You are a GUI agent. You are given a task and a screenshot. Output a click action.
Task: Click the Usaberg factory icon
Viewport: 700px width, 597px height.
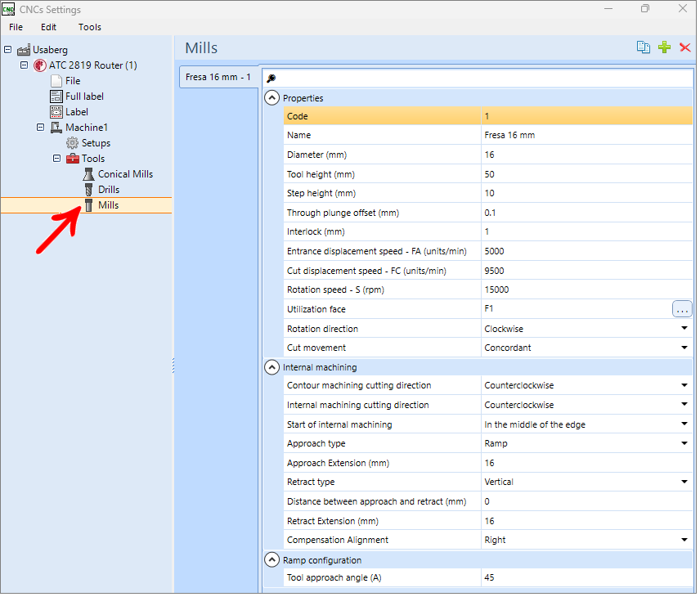coord(24,50)
